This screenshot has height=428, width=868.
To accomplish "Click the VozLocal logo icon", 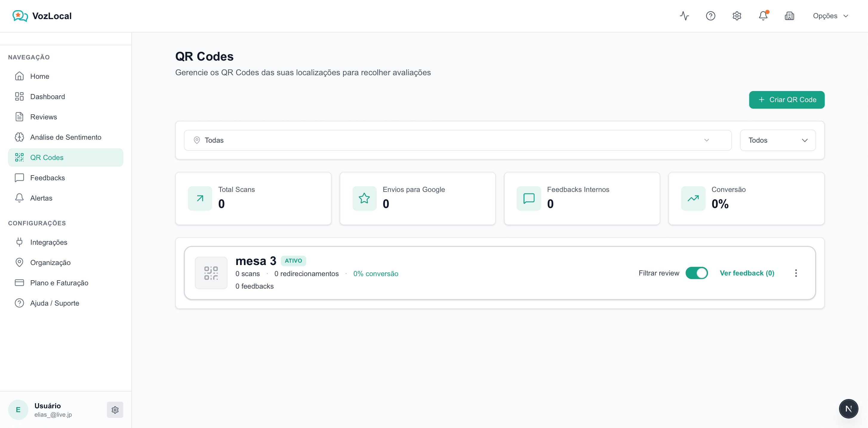I will [x=20, y=16].
